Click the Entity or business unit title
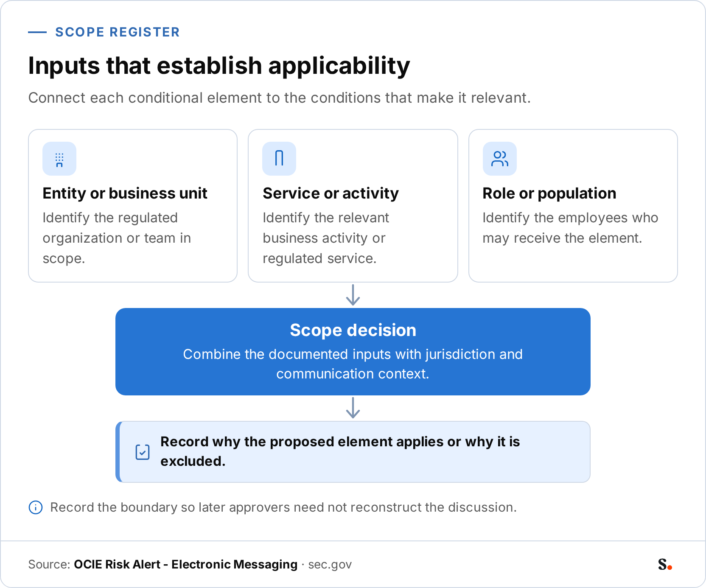706x588 pixels. tap(125, 193)
